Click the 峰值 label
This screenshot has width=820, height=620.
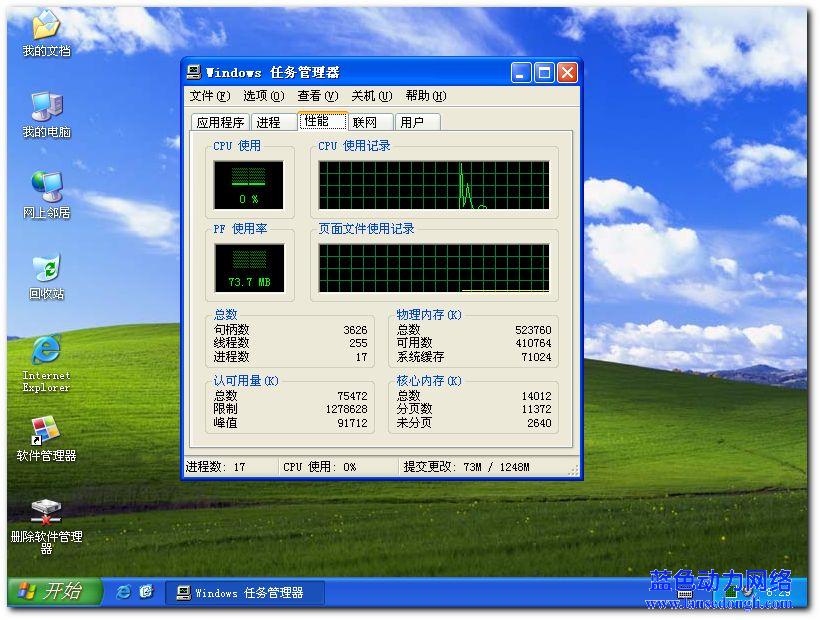pyautogui.click(x=225, y=423)
